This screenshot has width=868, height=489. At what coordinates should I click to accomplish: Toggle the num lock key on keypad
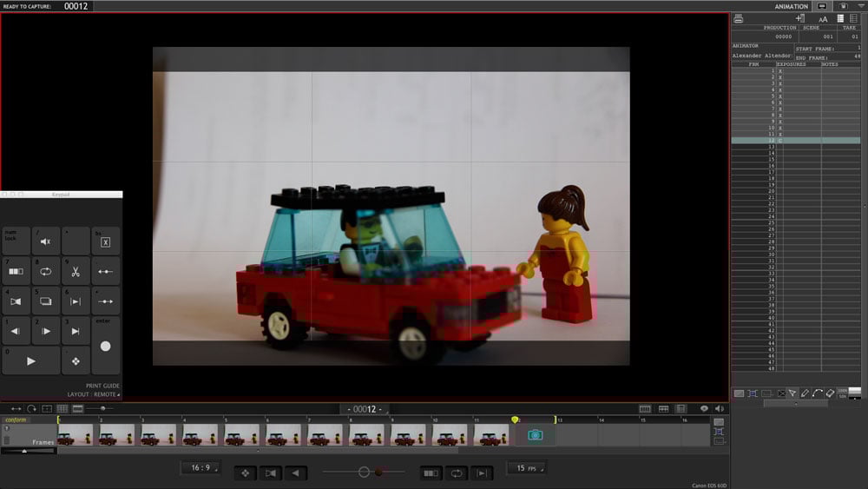[x=16, y=241]
